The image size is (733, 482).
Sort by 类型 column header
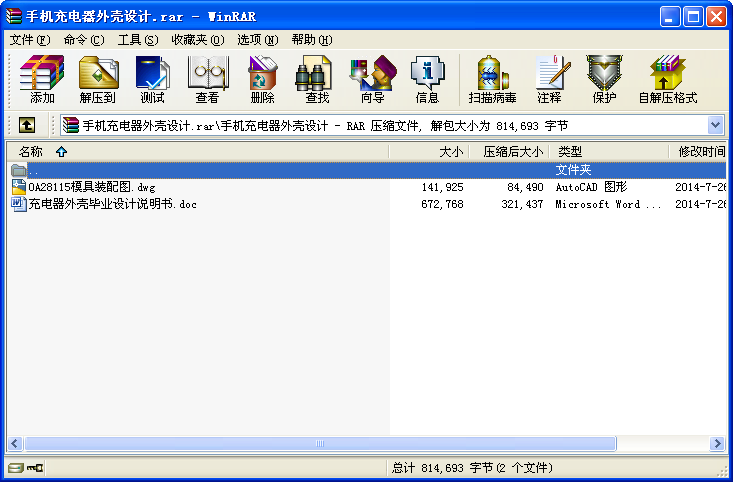tap(609, 151)
